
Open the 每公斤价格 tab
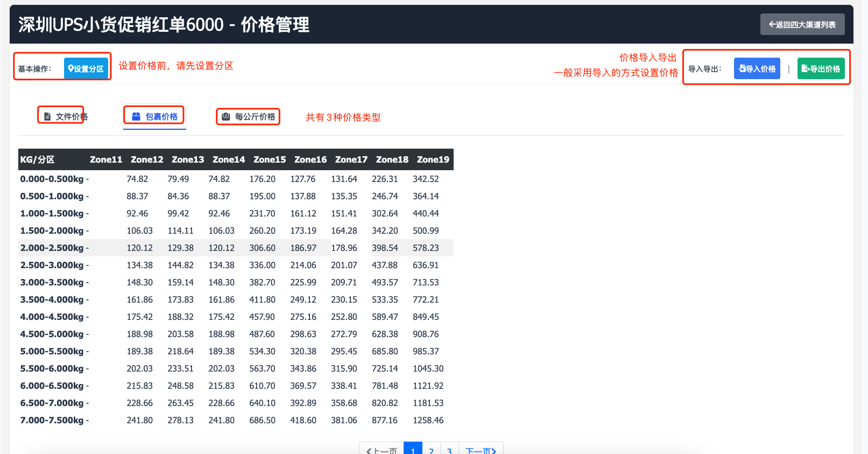pos(249,116)
